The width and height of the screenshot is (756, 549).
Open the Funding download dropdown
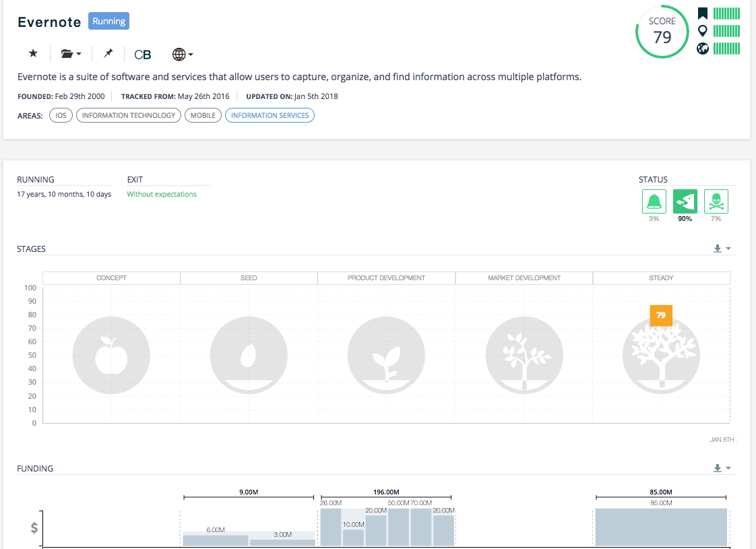722,468
